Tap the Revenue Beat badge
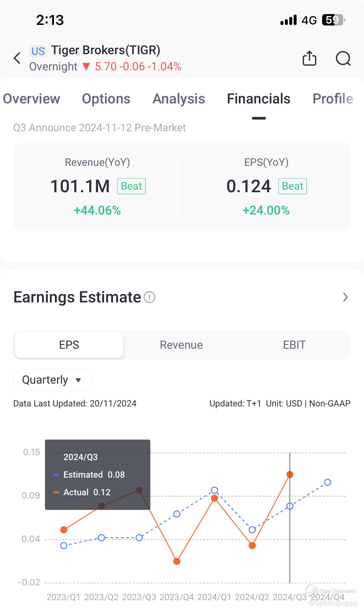Image resolution: width=364 pixels, height=611 pixels. (x=131, y=186)
